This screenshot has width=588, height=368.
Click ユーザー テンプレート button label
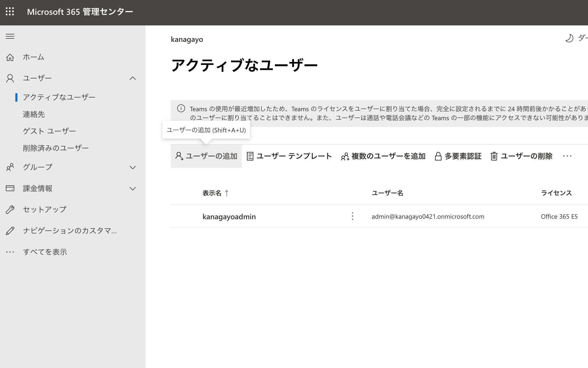coord(294,156)
